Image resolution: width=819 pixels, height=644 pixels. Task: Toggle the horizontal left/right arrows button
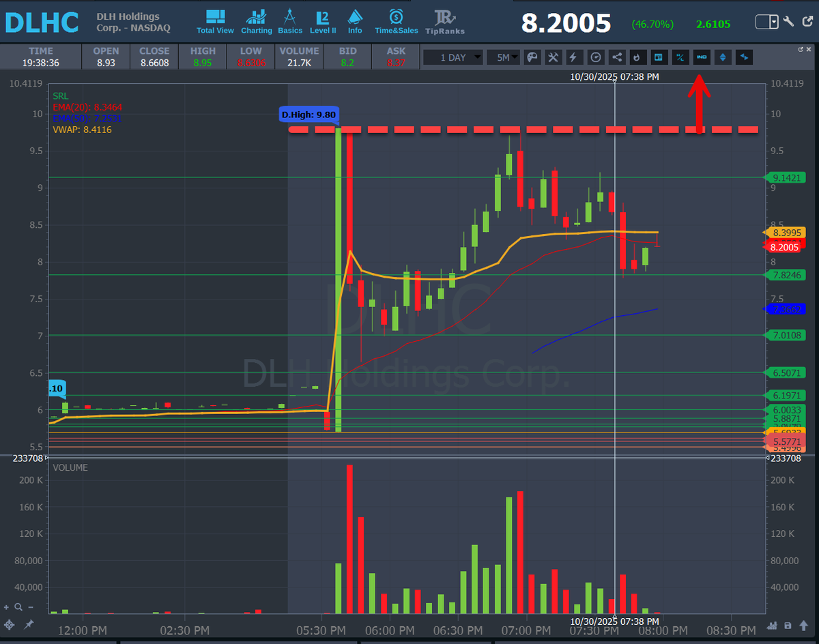pyautogui.click(x=744, y=57)
